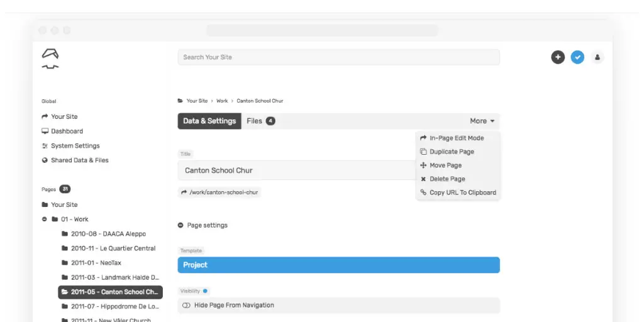Open System Settings
Viewport: 644px width, 322px height.
75,146
